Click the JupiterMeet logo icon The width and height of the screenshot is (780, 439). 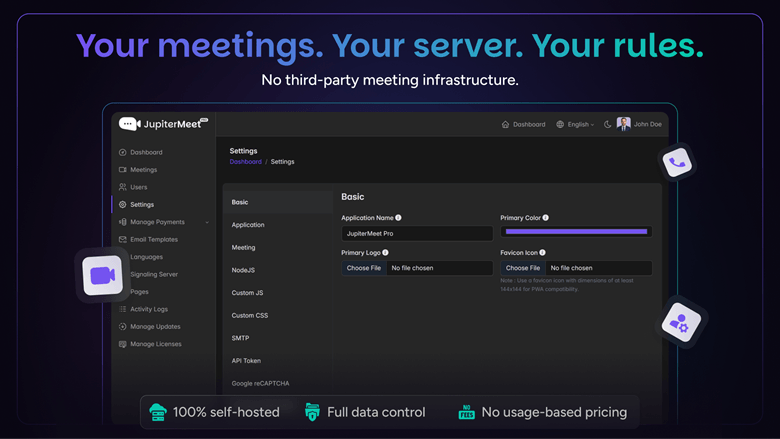129,124
